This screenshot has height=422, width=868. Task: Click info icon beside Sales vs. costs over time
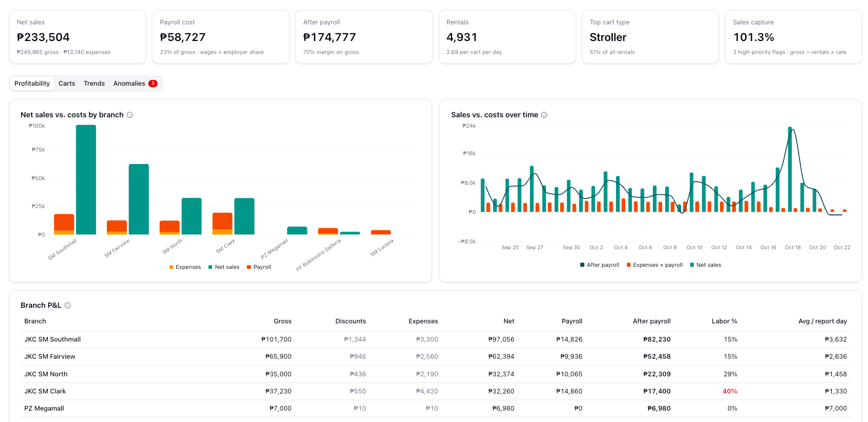pyautogui.click(x=544, y=115)
